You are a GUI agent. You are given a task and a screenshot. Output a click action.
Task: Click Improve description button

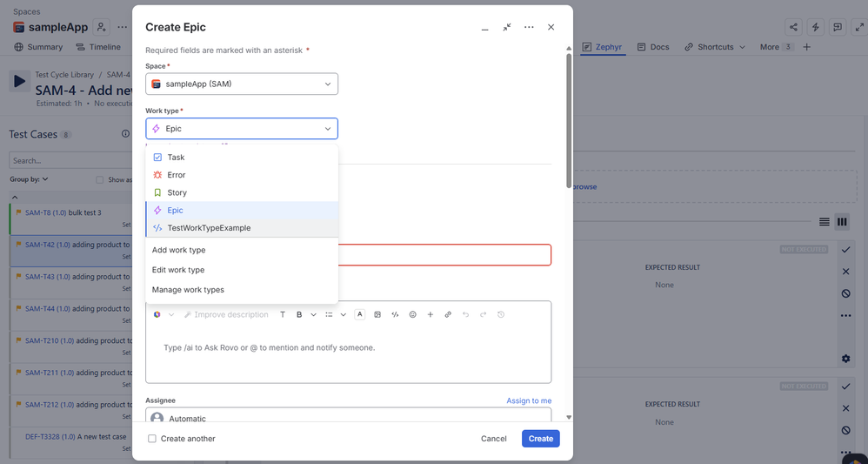[x=226, y=314]
